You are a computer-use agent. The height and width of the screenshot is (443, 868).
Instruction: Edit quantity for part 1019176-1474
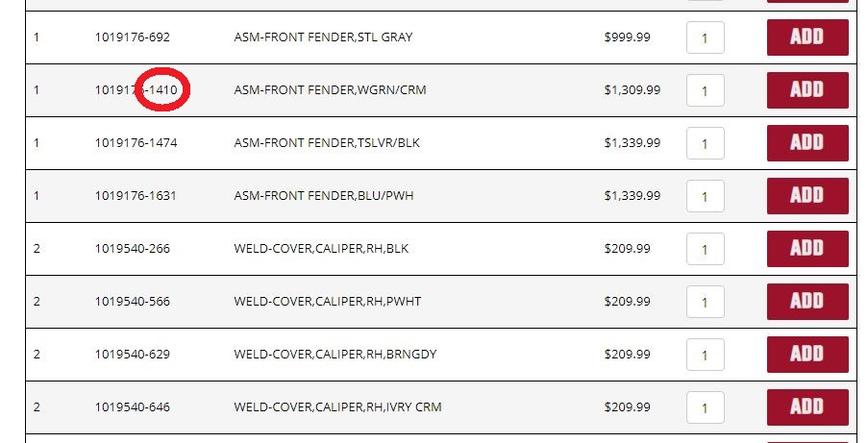point(705,144)
